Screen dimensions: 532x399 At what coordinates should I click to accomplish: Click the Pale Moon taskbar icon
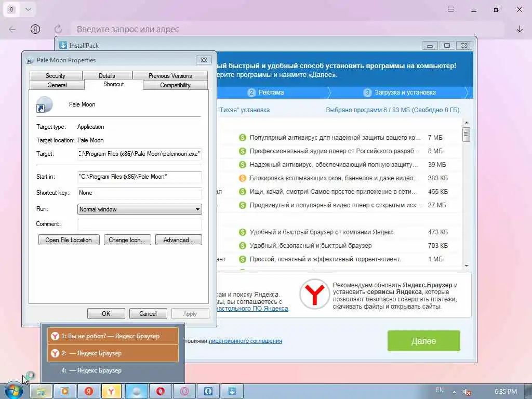tap(137, 392)
